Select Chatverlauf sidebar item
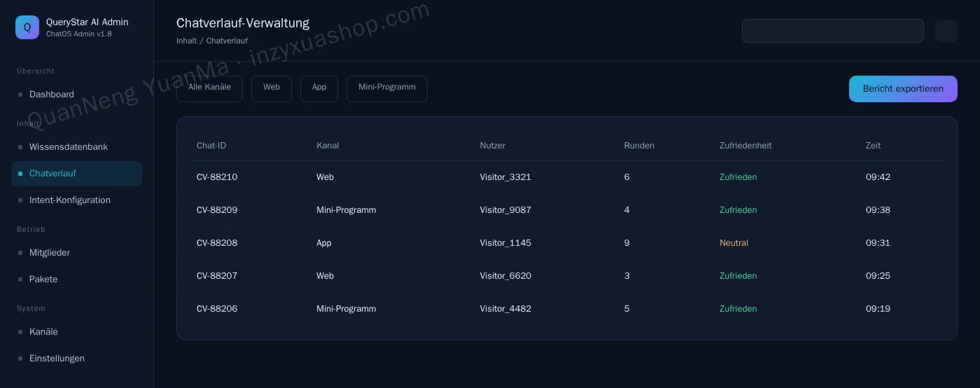The width and height of the screenshot is (980, 388). 76,174
